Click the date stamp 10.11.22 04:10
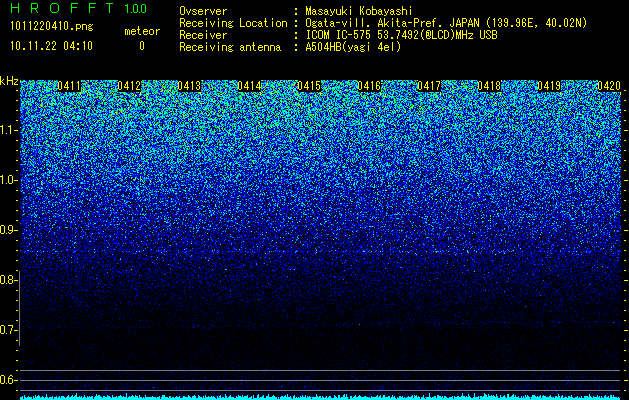 point(51,46)
